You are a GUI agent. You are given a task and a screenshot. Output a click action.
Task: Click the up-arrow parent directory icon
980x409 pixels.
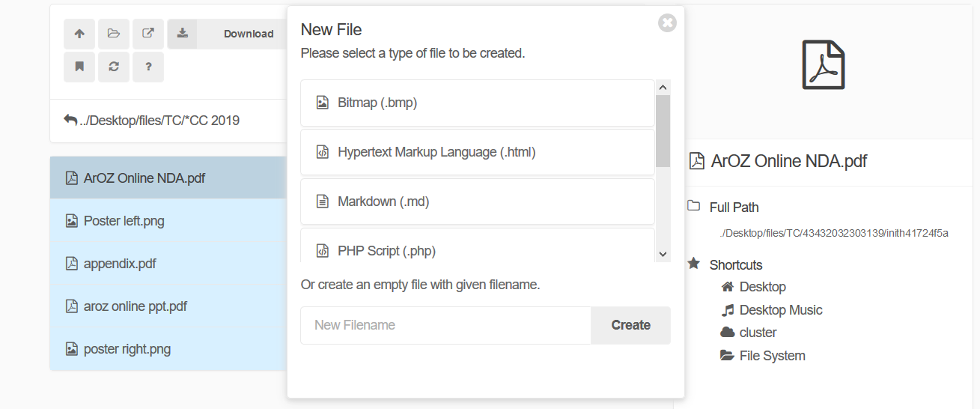pos(79,34)
